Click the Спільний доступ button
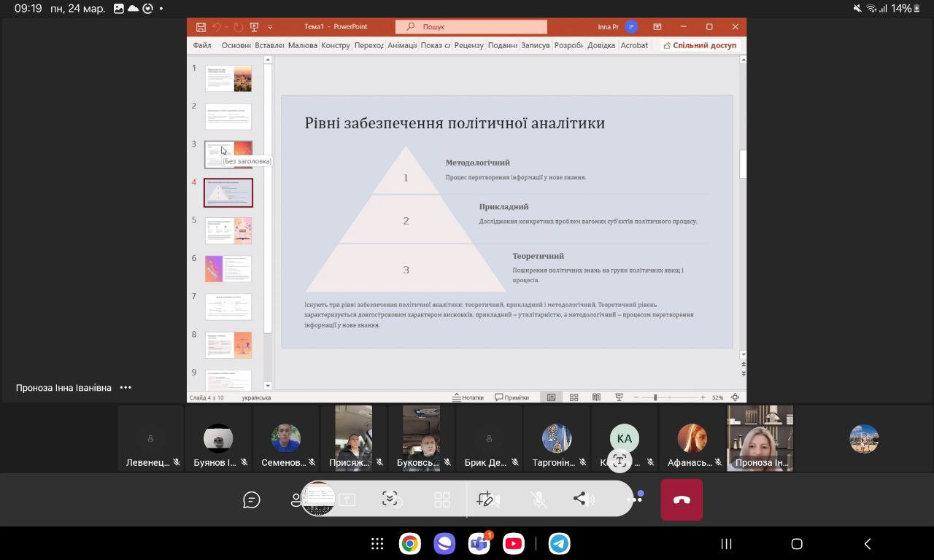 click(x=700, y=45)
